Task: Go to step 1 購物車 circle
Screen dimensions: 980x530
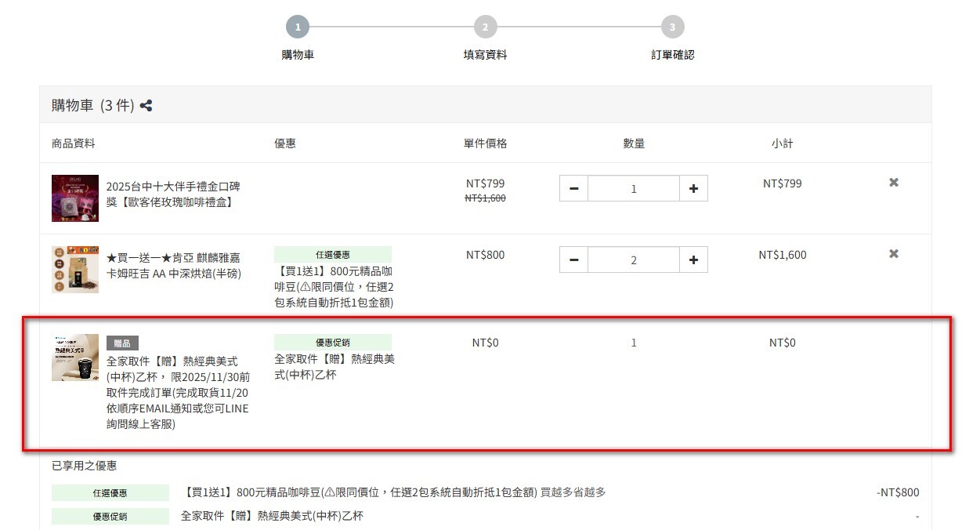Action: [x=298, y=27]
